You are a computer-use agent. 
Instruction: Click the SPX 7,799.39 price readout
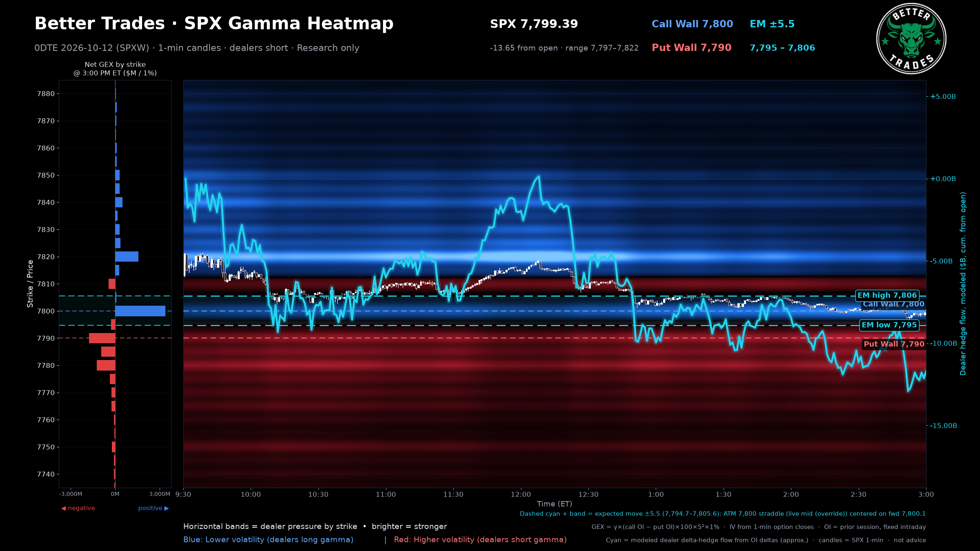pyautogui.click(x=534, y=24)
